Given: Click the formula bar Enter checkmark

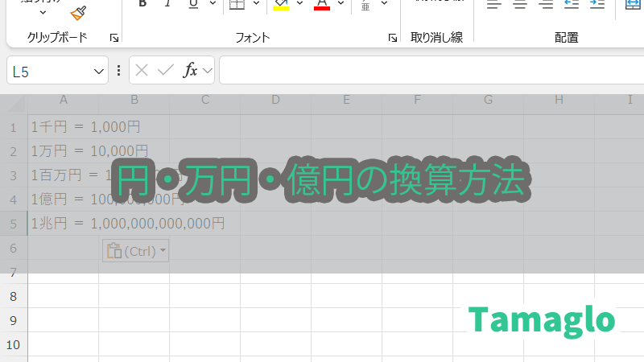Looking at the screenshot, I should click(x=166, y=71).
